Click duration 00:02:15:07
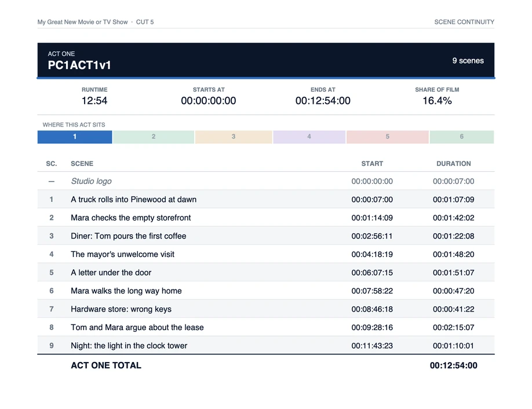This screenshot has height=409, width=532. [454, 327]
